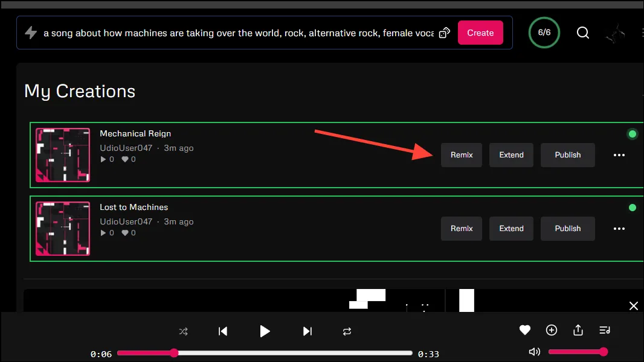The width and height of the screenshot is (644, 362).
Task: Open more options for Mechanical Reign
Action: (619, 155)
